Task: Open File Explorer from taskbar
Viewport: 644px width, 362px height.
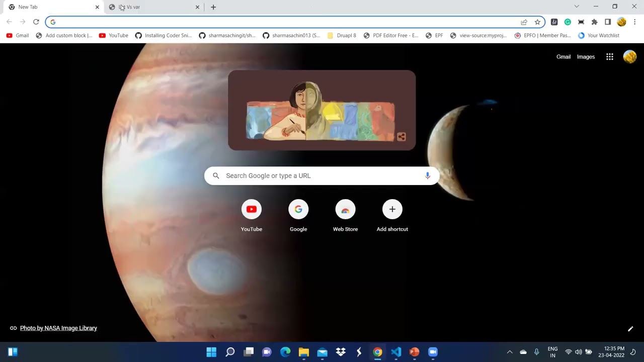Action: tap(304, 352)
